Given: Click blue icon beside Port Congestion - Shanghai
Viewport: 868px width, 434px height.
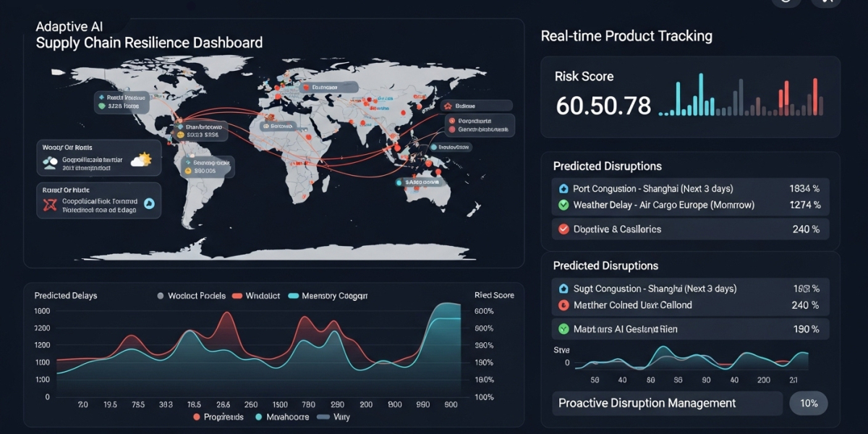Looking at the screenshot, I should coord(563,188).
